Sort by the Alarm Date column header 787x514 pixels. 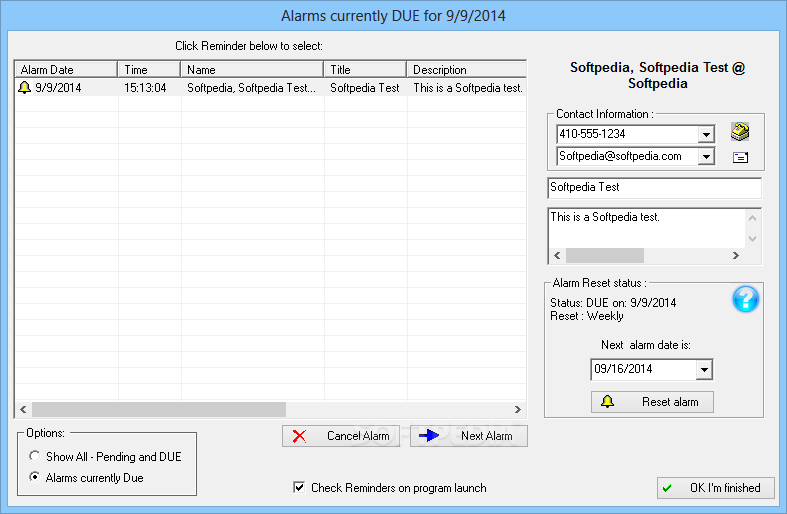coord(66,69)
